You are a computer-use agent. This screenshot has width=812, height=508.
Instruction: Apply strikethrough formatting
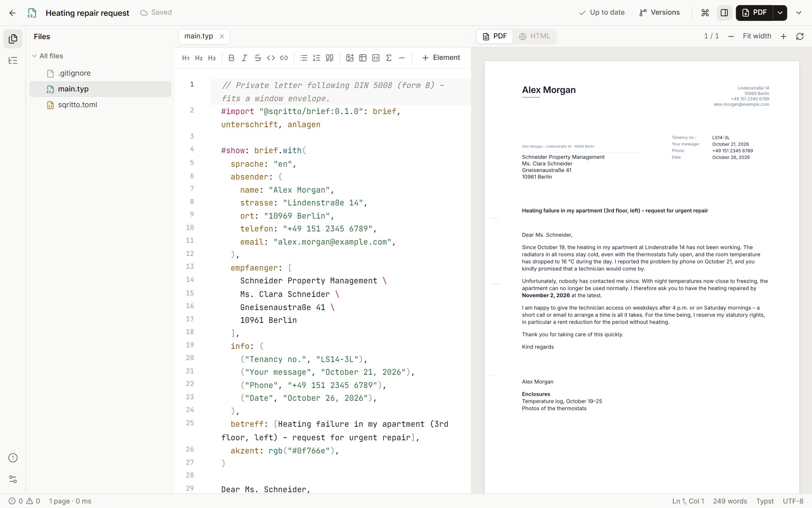pos(258,58)
